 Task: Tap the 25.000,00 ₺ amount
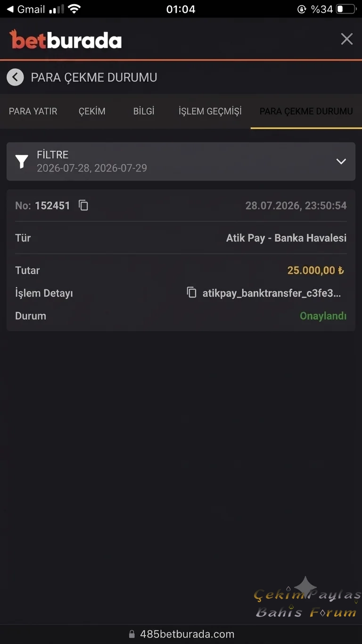point(316,270)
